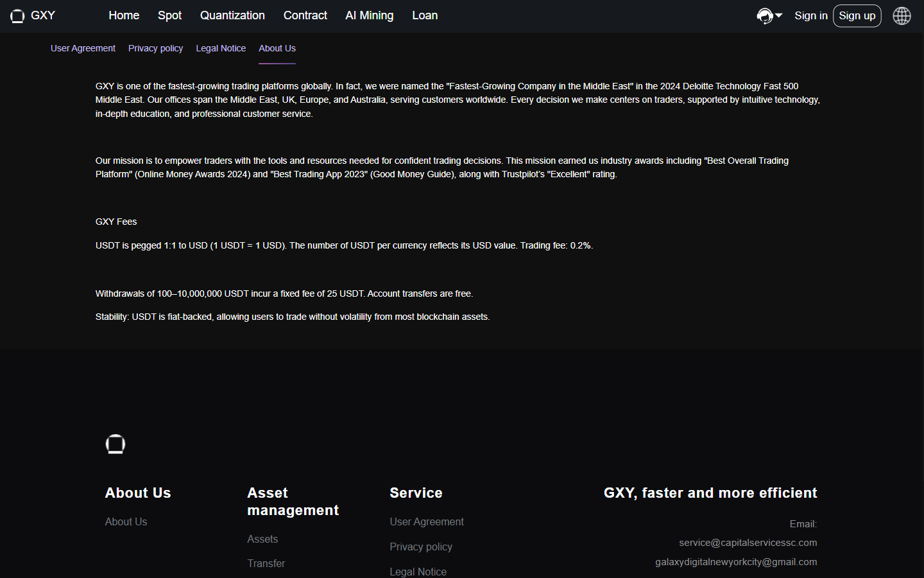Open the footer Transfer link
This screenshot has height=578, width=924.
pyautogui.click(x=266, y=563)
